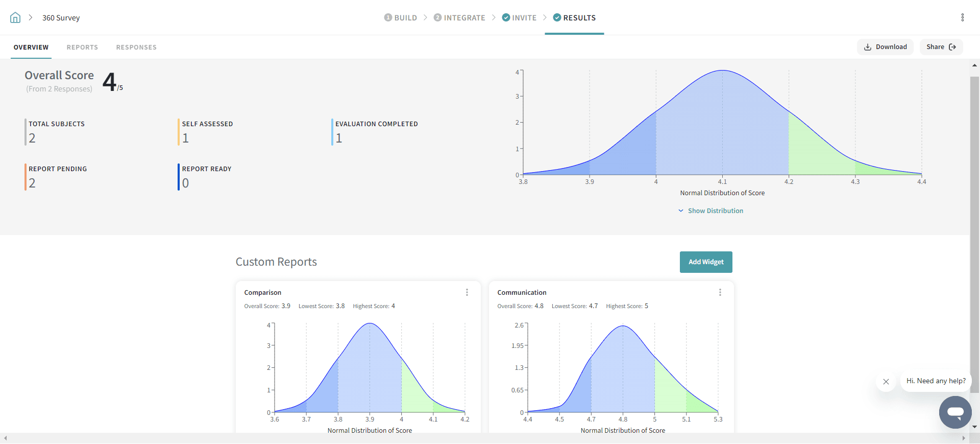Screen dimensions: 980x444
Task: Switch to the Reports tab
Action: coord(82,48)
